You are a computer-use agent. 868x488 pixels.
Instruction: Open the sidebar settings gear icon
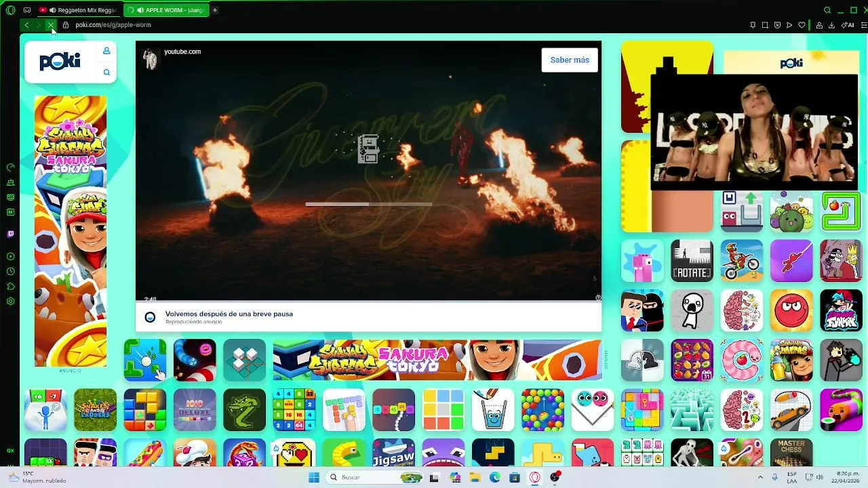coord(10,301)
